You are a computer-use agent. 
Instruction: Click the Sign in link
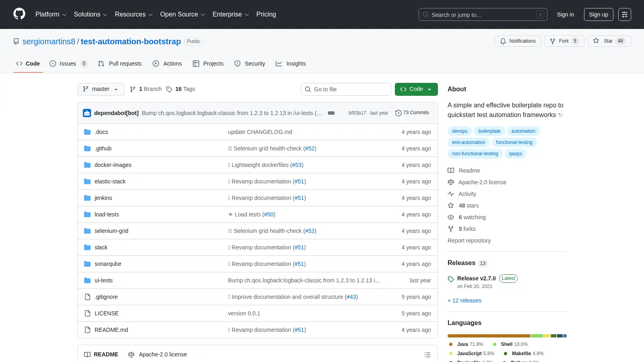[566, 14]
